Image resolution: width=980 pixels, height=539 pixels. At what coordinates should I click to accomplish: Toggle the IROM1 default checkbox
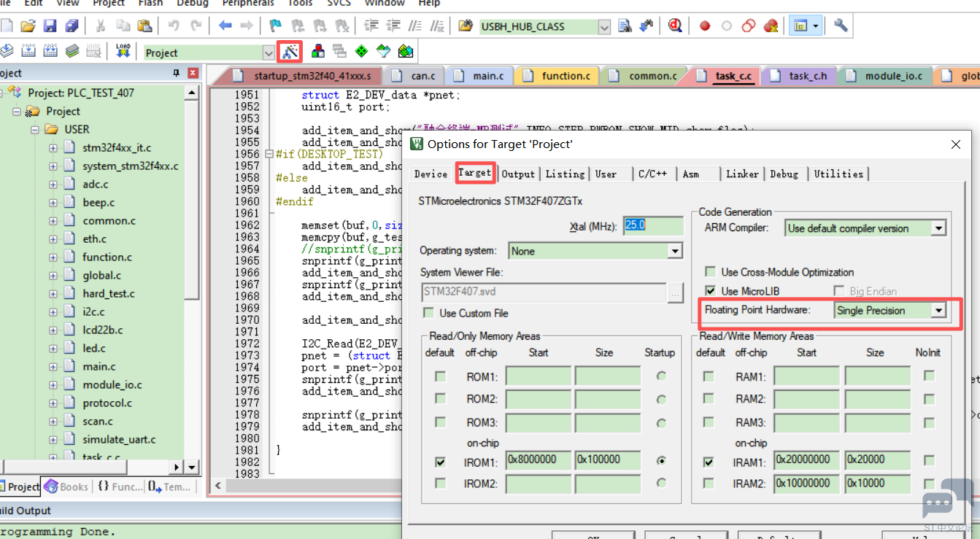(x=440, y=462)
